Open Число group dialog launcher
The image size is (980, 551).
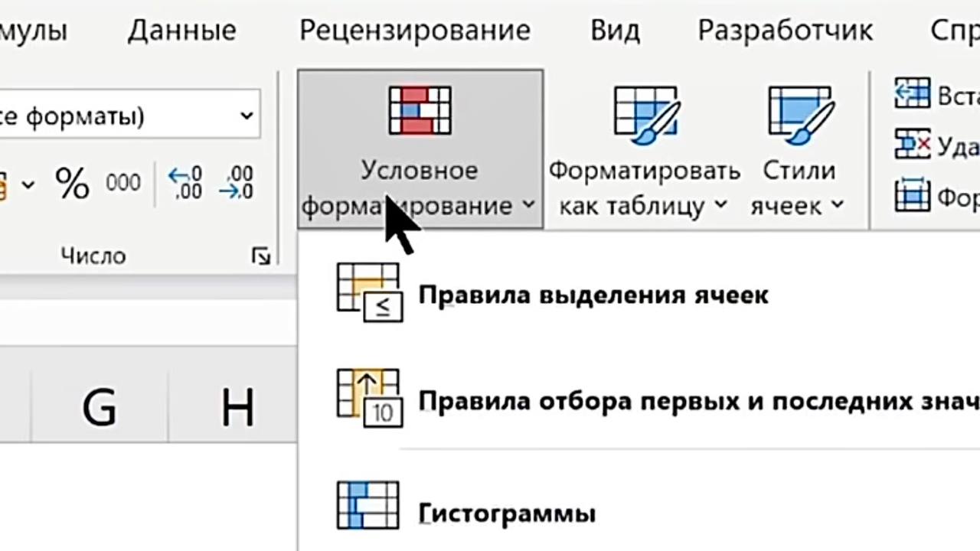pos(261,256)
